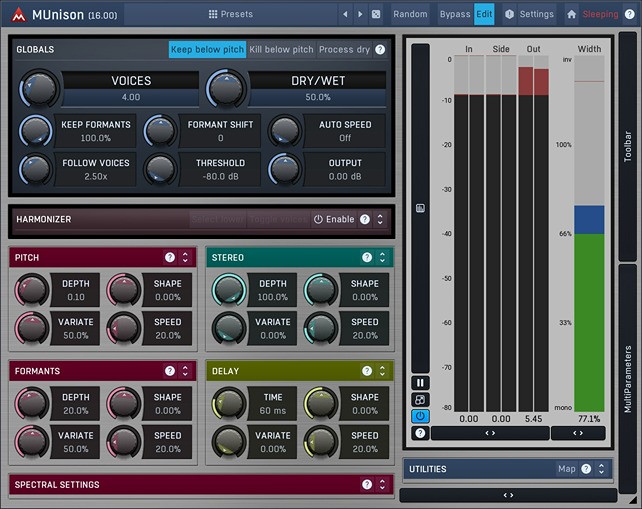Click the Map button in Utilities
This screenshot has height=509, width=642.
[x=566, y=468]
